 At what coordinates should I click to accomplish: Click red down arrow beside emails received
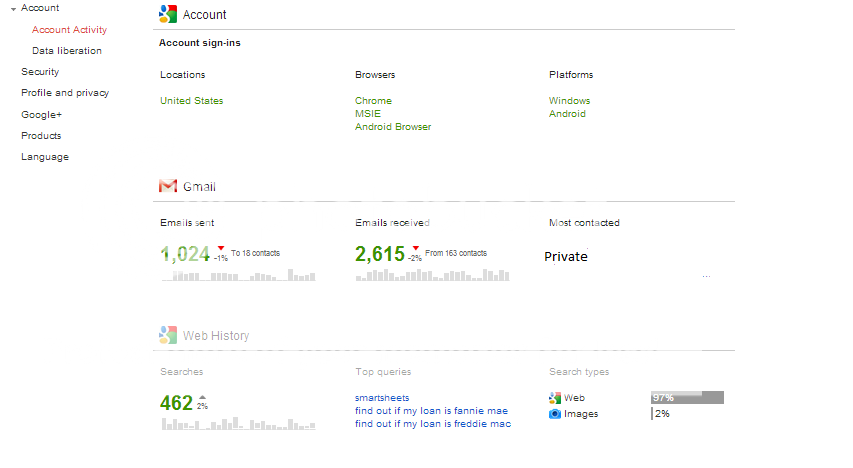416,248
